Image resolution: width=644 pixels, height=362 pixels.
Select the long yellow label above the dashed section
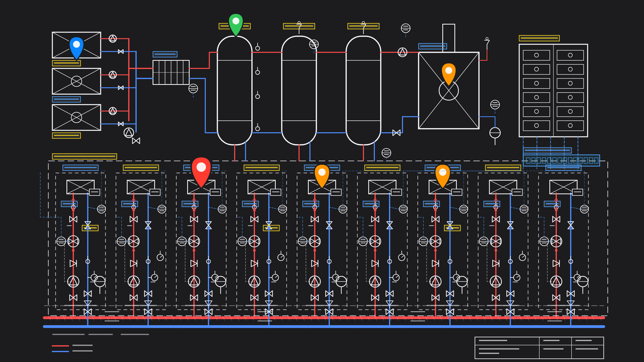[x=85, y=156]
